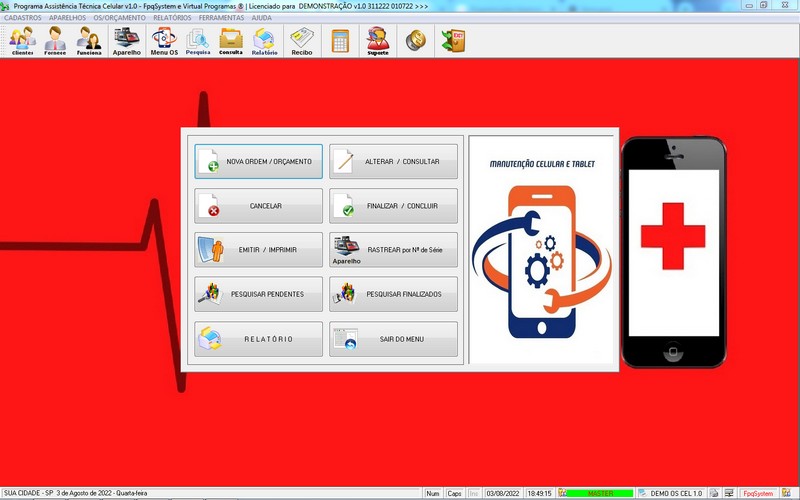Open the Recibo receipt icon
This screenshot has width=800, height=500.
(302, 40)
